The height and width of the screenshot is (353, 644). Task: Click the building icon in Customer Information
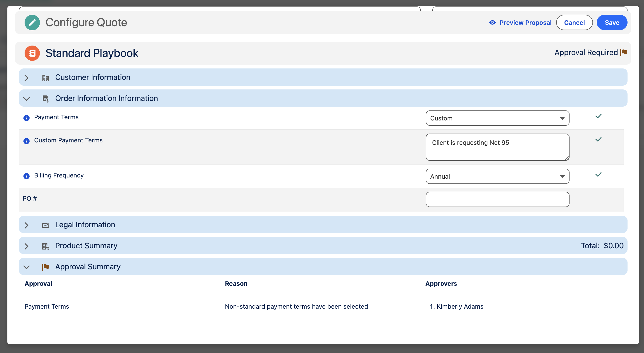point(46,78)
